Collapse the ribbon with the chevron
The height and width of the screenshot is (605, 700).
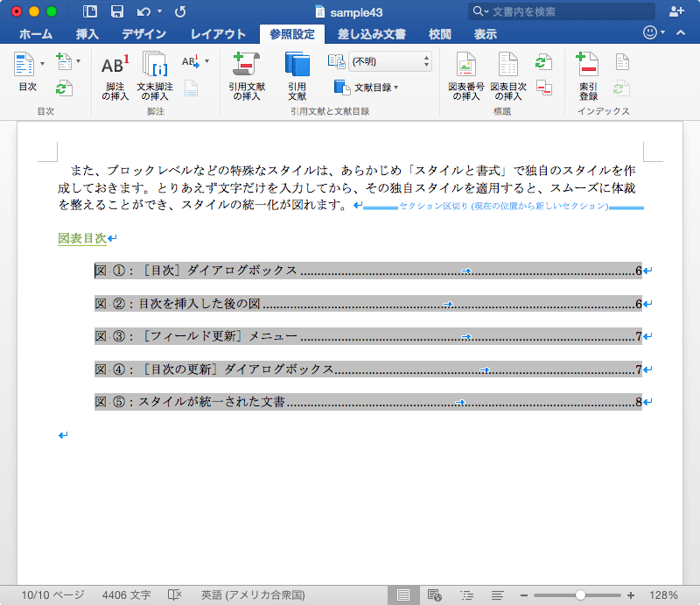click(681, 32)
